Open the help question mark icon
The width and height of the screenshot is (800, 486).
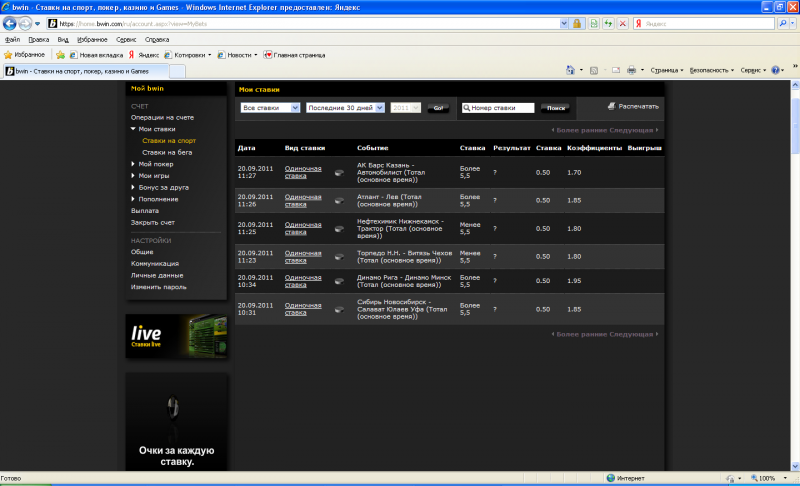click(776, 70)
